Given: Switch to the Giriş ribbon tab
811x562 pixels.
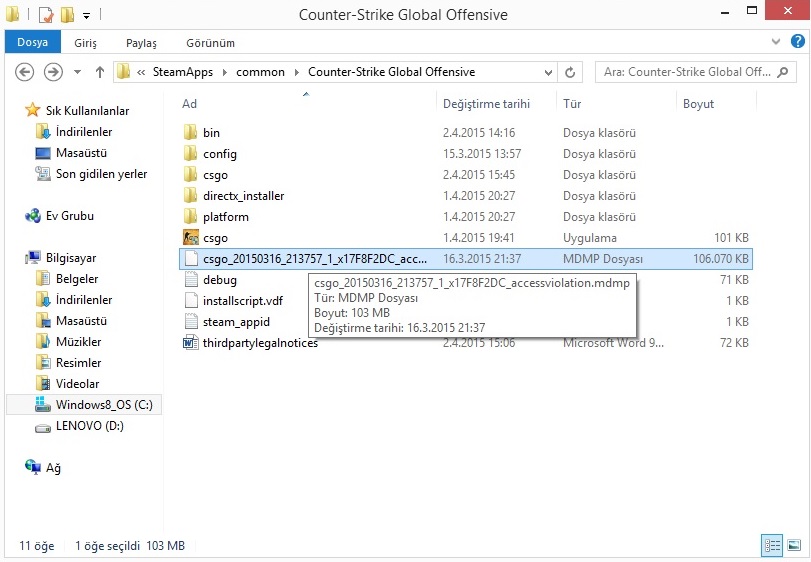Looking at the screenshot, I should tap(85, 43).
